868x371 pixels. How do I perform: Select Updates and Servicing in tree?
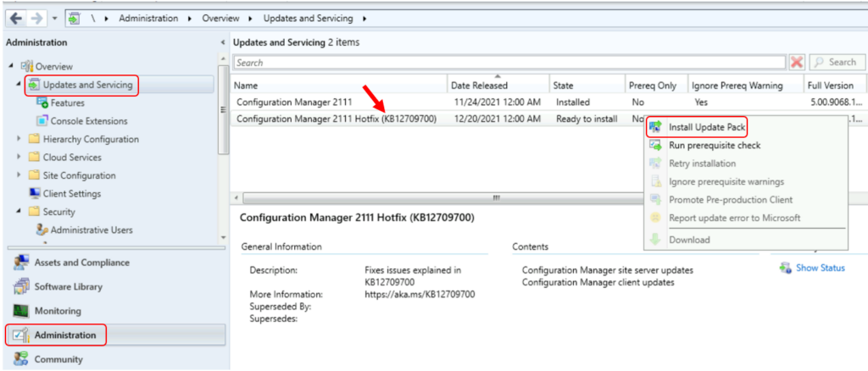(x=87, y=85)
